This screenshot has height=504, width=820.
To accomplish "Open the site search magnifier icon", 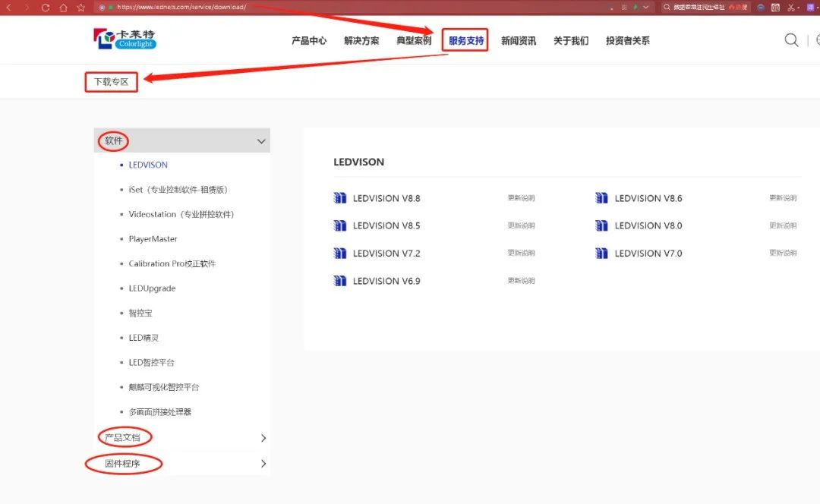I will (x=791, y=40).
